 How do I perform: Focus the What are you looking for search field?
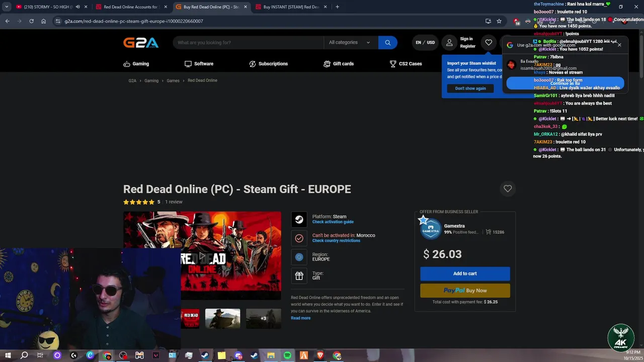coord(248,43)
